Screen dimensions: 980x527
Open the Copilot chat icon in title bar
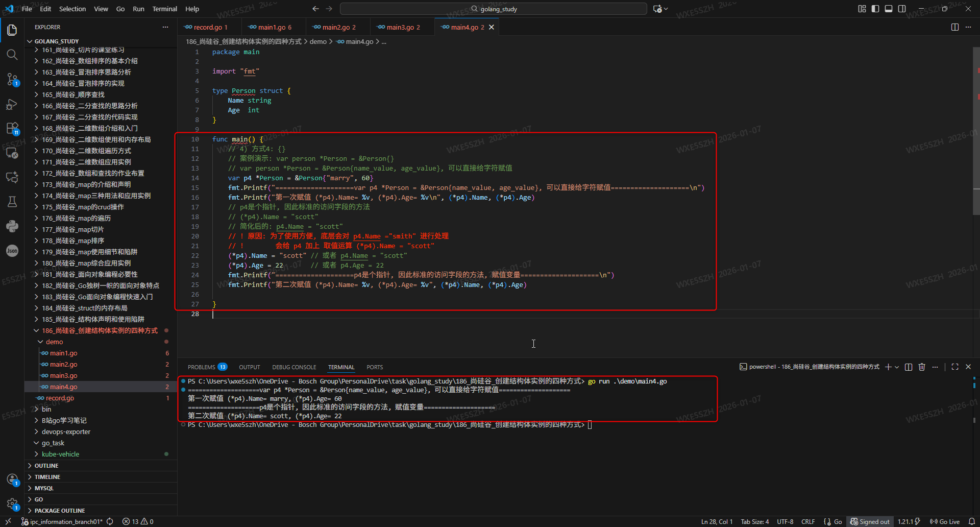tap(657, 9)
